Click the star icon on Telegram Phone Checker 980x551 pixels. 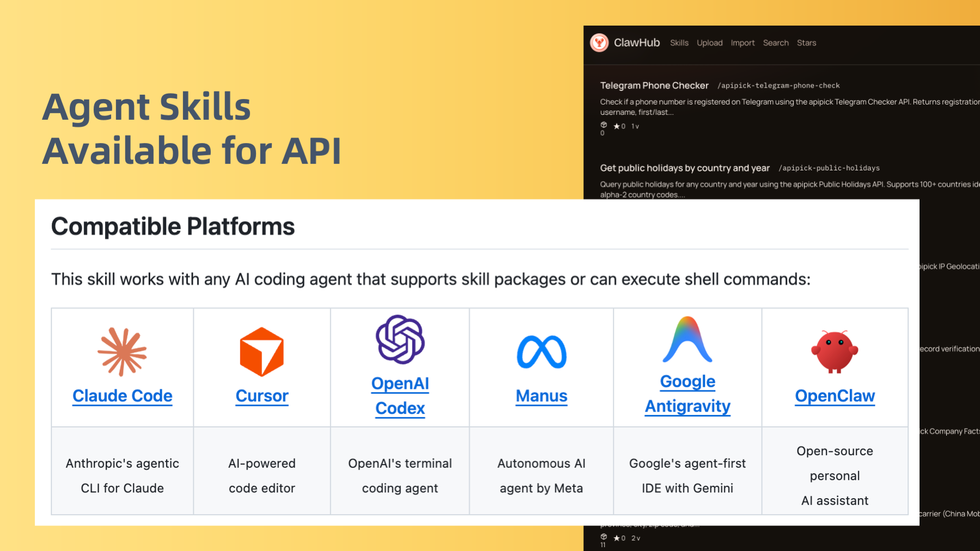click(617, 126)
